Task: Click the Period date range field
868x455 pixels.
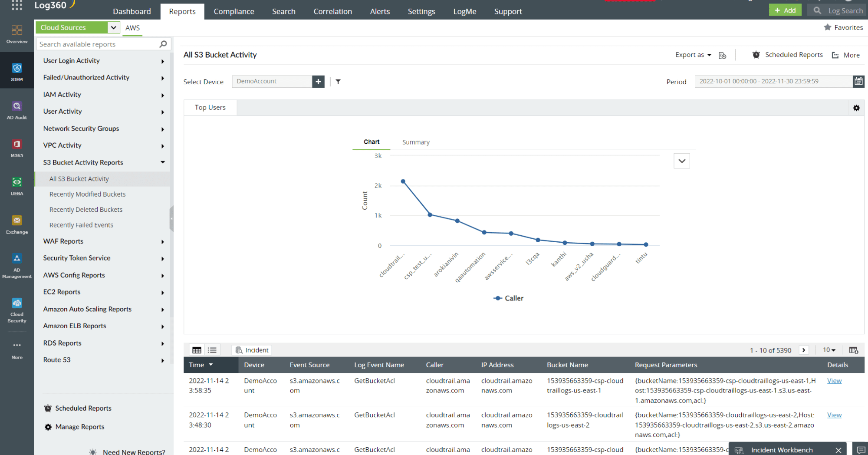Action: 773,81
